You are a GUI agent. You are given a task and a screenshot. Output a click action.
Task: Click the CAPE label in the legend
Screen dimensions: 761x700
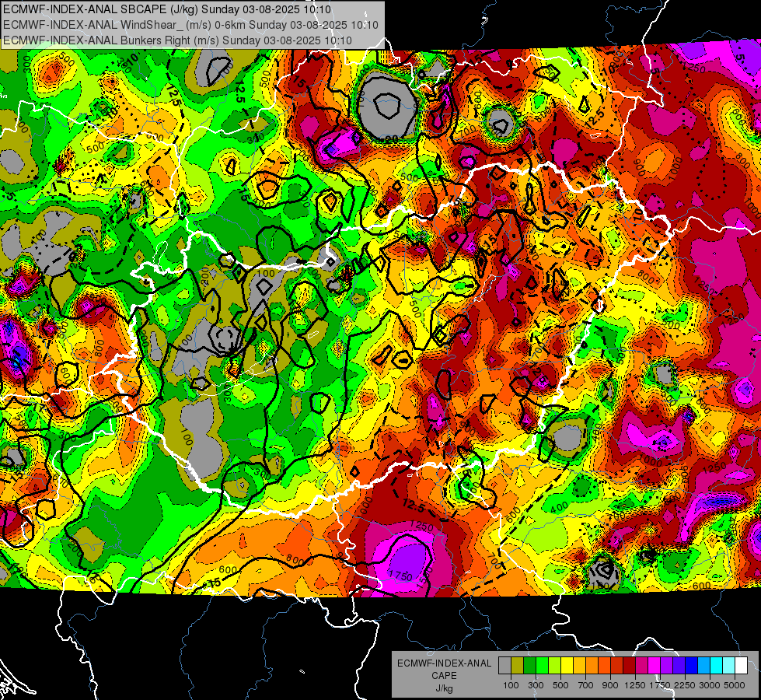point(444,675)
